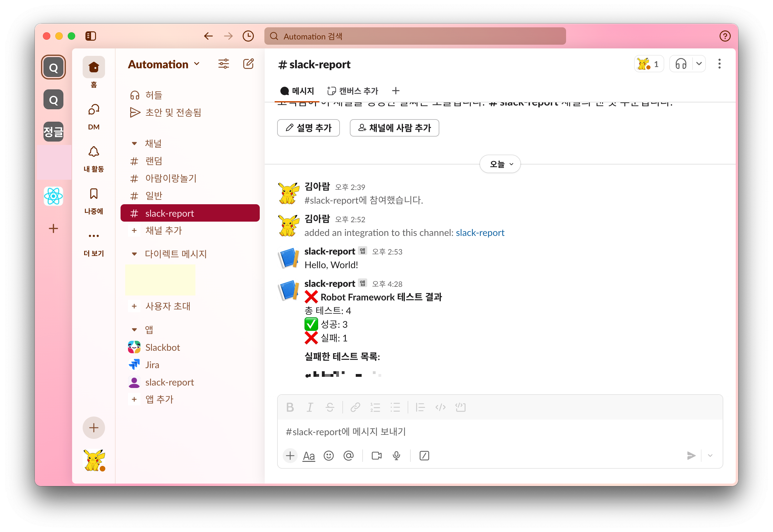Collapse the 채널 section in sidebar

click(x=134, y=144)
